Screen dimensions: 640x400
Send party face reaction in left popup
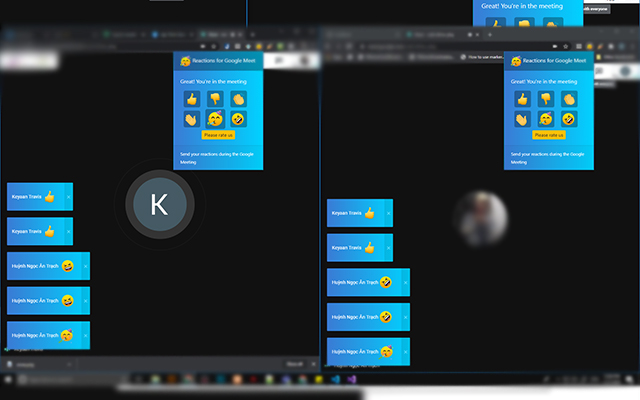click(x=214, y=119)
